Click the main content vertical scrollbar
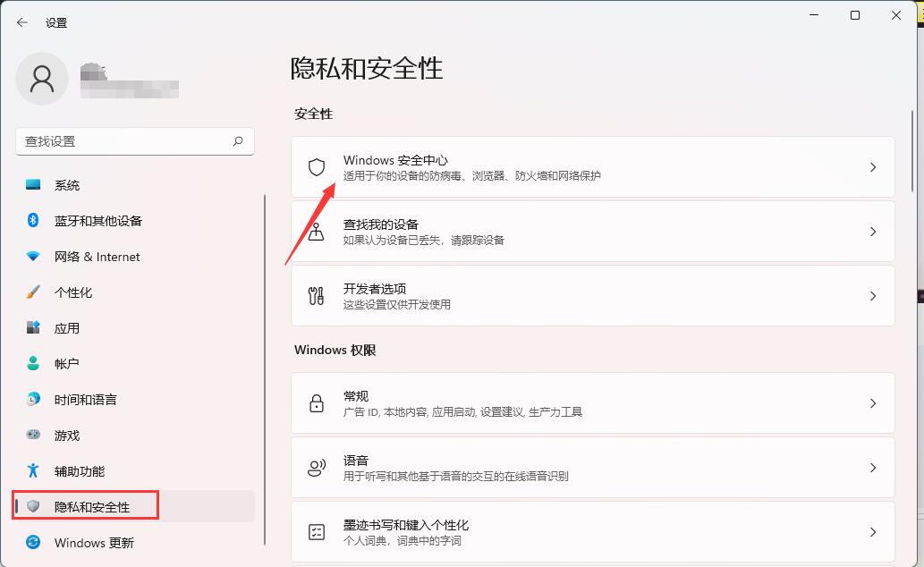 tap(912, 151)
